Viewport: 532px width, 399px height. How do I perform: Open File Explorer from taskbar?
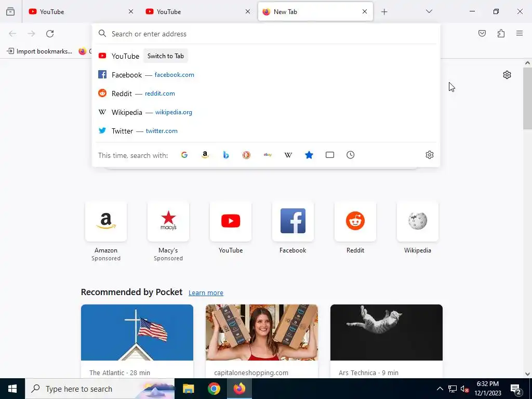pos(188,389)
